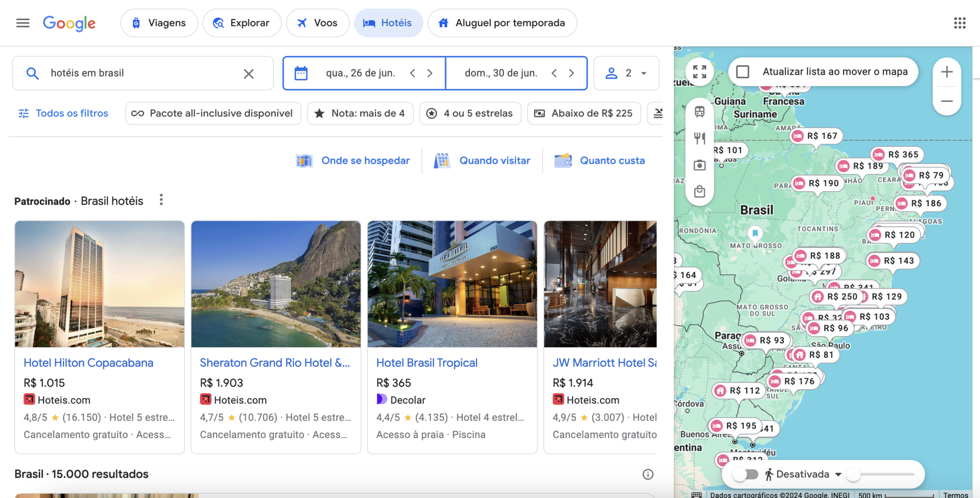This screenshot has height=498, width=980.
Task: Select R$ 93 map price pin
Action: click(766, 340)
